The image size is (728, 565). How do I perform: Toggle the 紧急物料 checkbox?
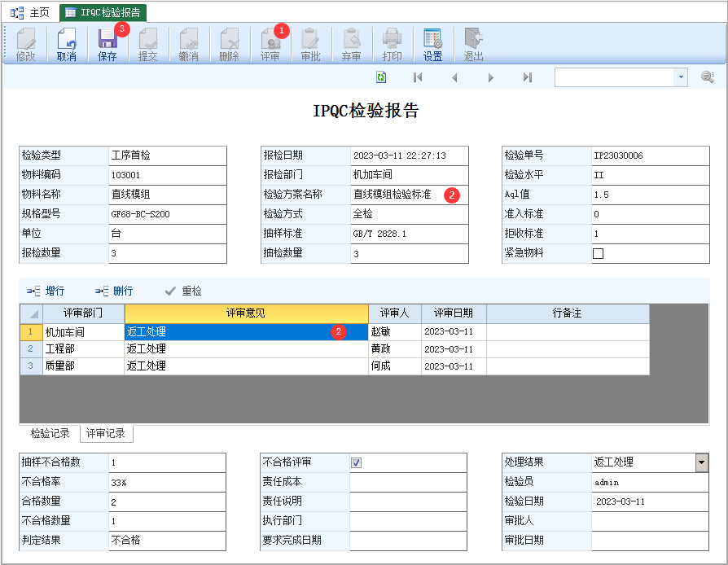[x=598, y=253]
